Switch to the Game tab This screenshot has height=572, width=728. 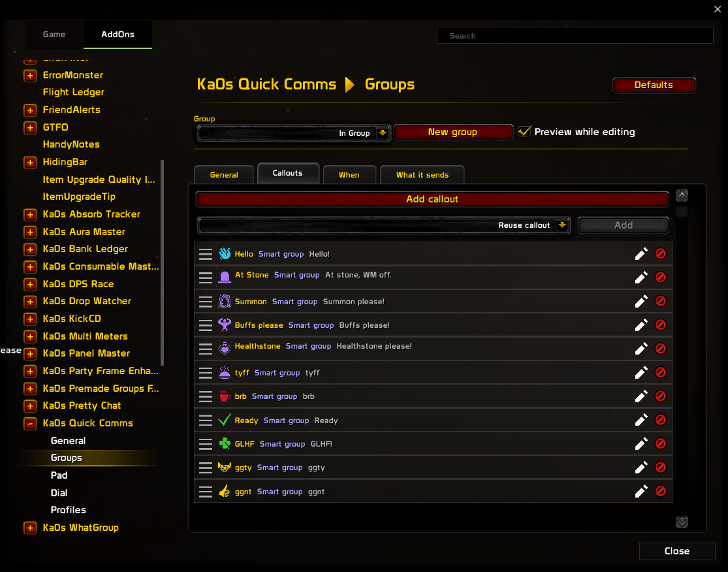pyautogui.click(x=54, y=35)
